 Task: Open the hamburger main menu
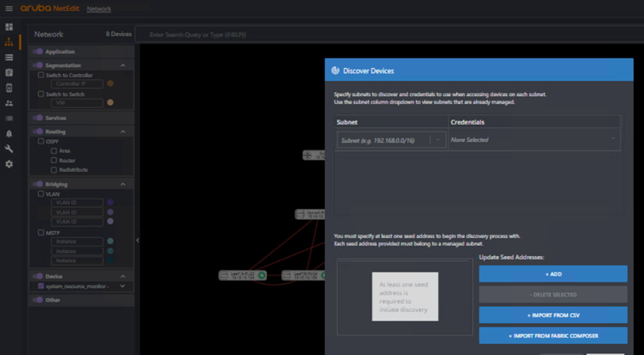click(x=9, y=9)
